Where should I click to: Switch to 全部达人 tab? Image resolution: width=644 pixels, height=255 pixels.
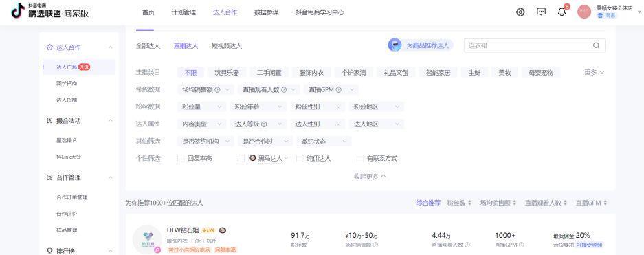(x=148, y=46)
